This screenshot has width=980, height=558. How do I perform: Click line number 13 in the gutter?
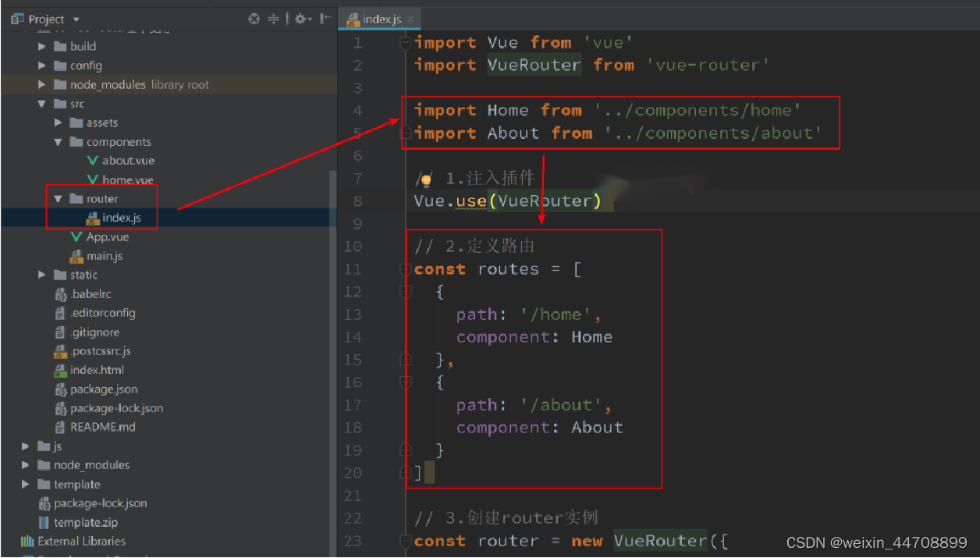[x=353, y=314]
